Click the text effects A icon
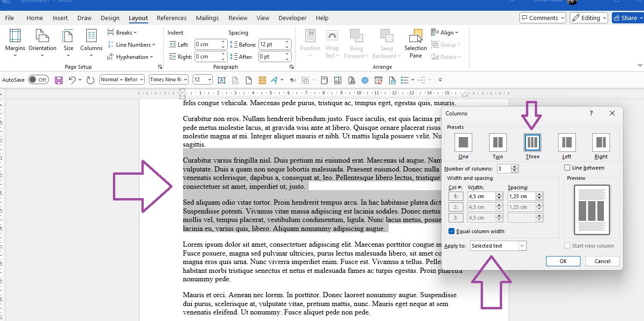Screen dimensions: 644x321 click(x=274, y=80)
